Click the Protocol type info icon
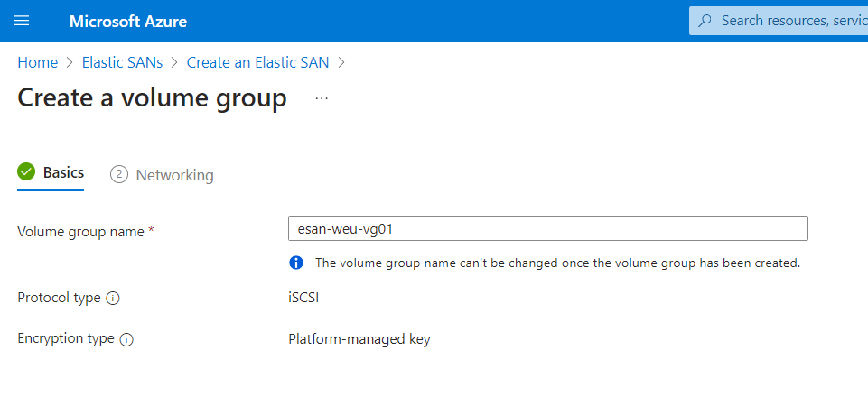Screen dimensions: 868x415 (x=113, y=299)
